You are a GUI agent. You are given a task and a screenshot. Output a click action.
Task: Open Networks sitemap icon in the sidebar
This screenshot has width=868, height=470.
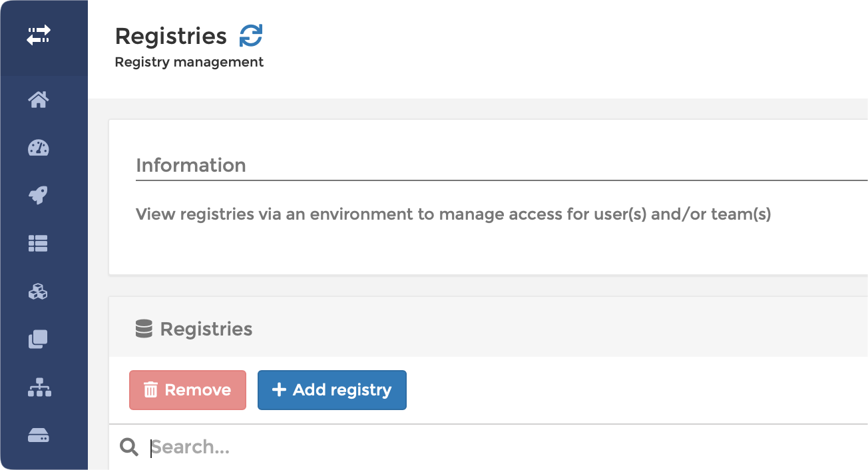[x=39, y=387]
